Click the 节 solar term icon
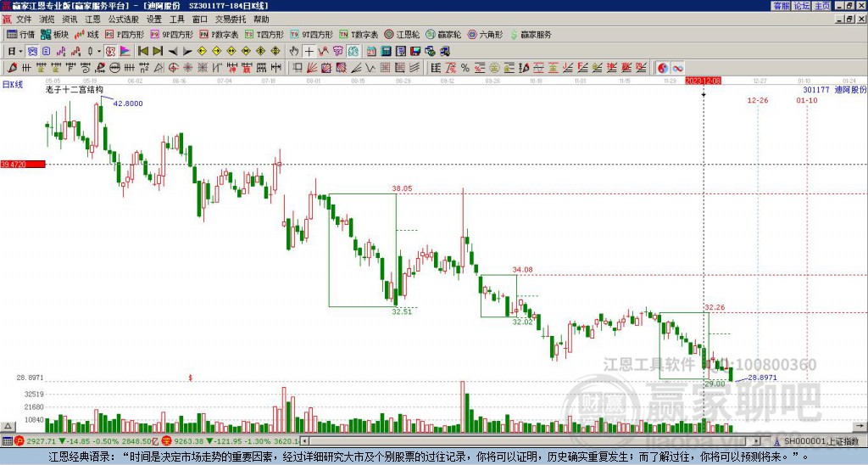The image size is (868, 465). pos(338,52)
